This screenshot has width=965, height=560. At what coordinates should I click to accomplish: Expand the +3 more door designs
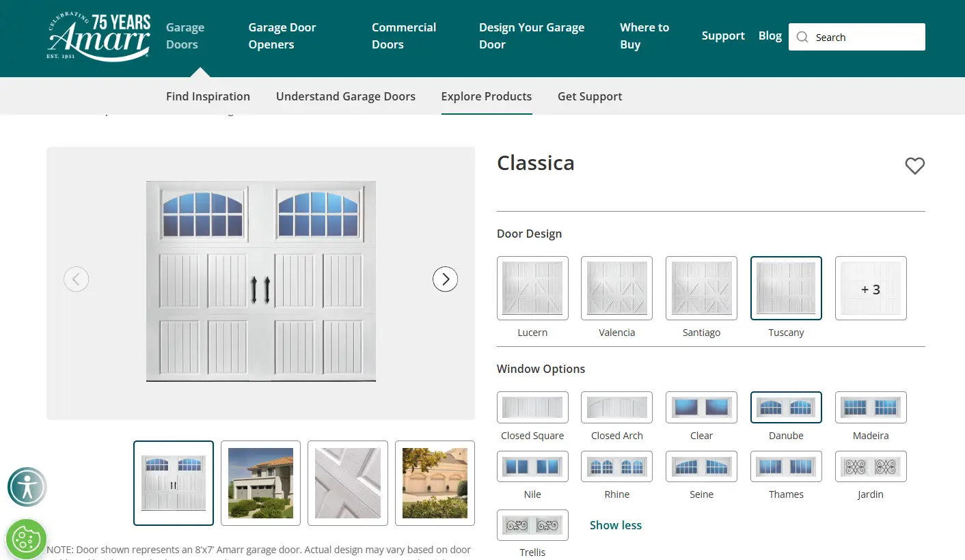871,288
